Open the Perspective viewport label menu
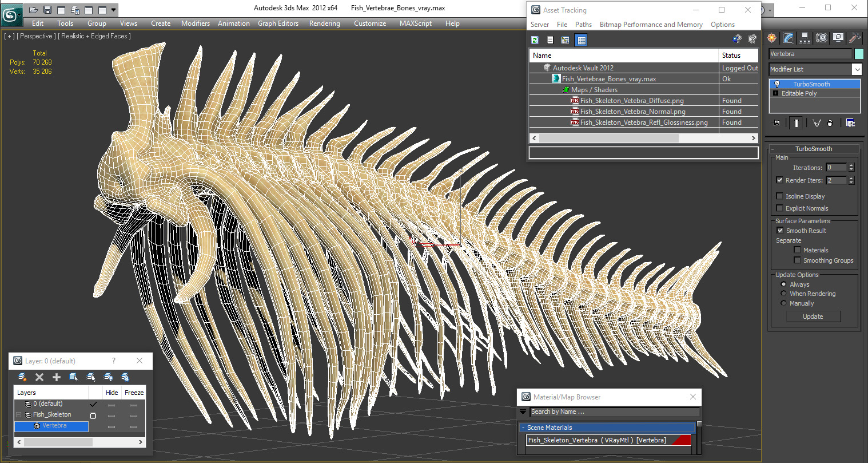The width and height of the screenshot is (868, 463). click(37, 36)
